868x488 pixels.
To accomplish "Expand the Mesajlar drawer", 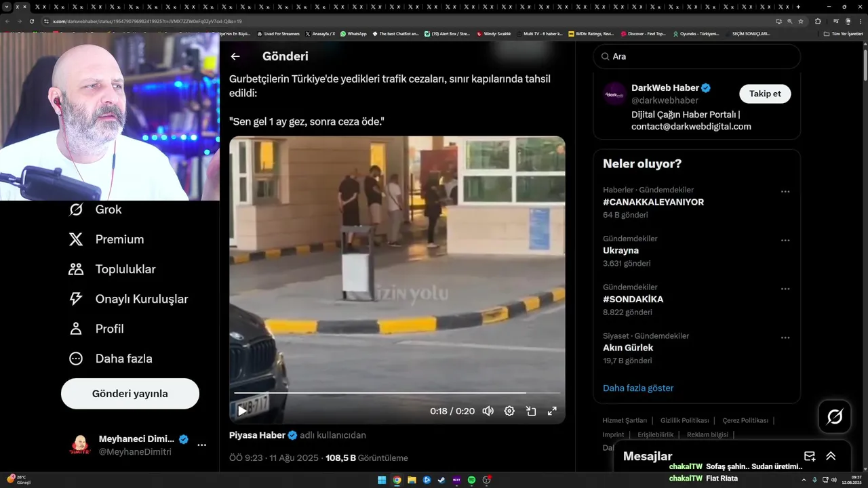I will [831, 456].
